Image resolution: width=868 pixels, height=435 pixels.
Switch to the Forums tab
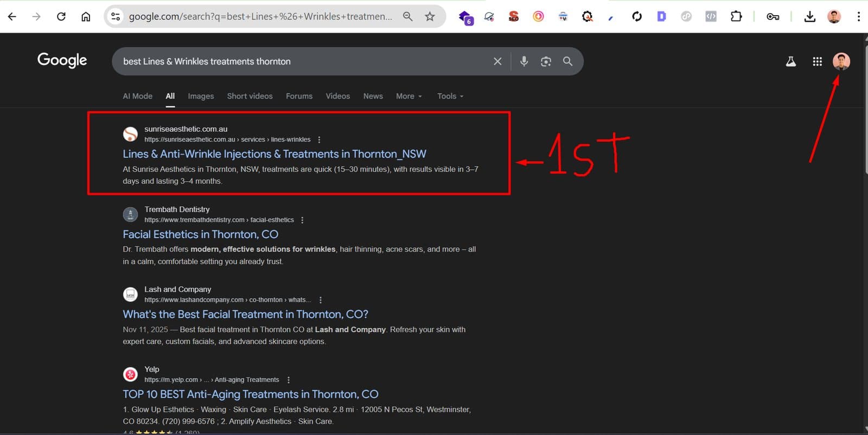(x=299, y=96)
